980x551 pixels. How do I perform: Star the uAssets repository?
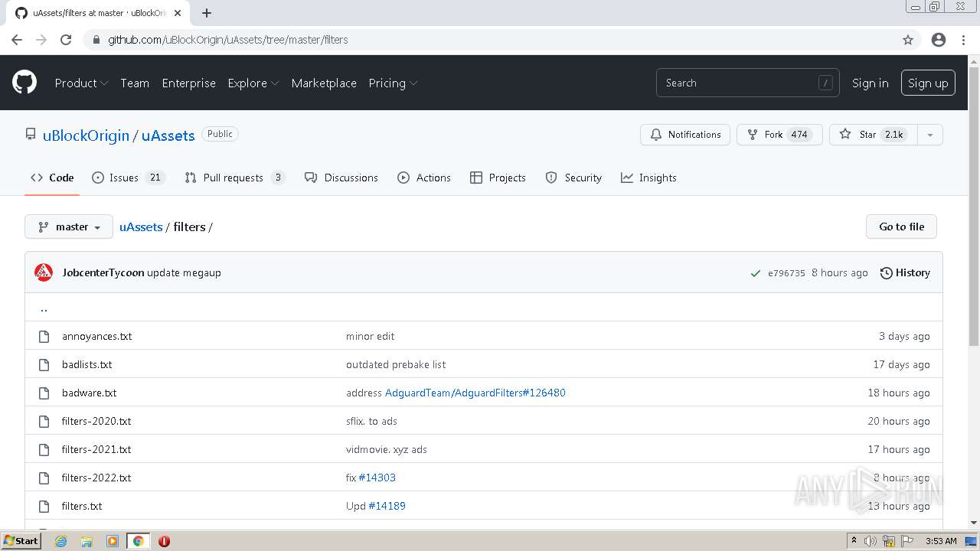(x=874, y=135)
